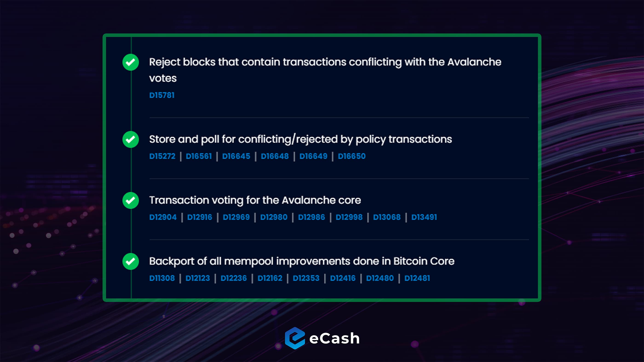The height and width of the screenshot is (362, 644).
Task: Click the D12969 link
Action: (x=236, y=217)
